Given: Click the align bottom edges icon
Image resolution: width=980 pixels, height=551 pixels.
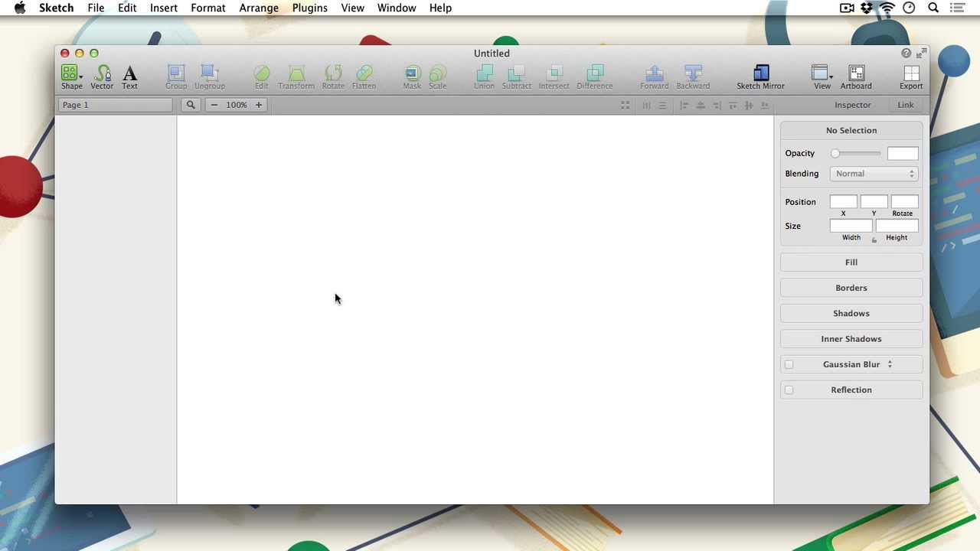Looking at the screenshot, I should 765,105.
